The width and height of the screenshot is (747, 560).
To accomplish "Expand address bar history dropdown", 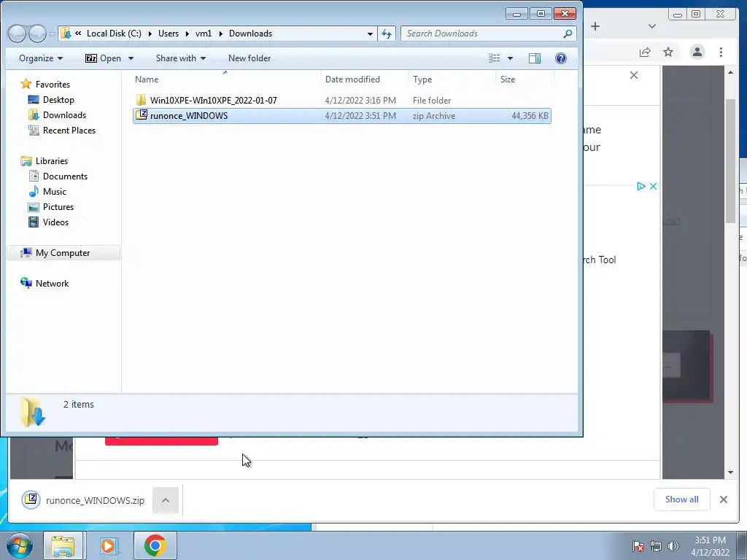I will (370, 34).
